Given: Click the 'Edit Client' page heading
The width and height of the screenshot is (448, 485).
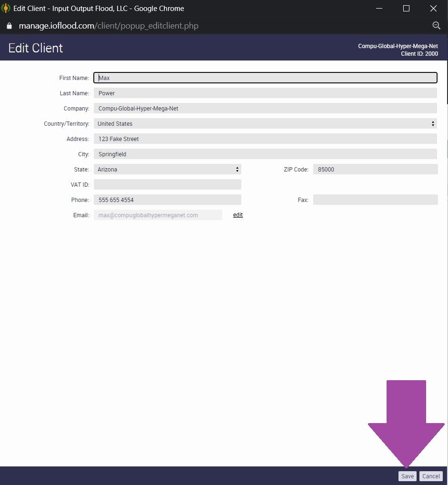Looking at the screenshot, I should (x=36, y=48).
